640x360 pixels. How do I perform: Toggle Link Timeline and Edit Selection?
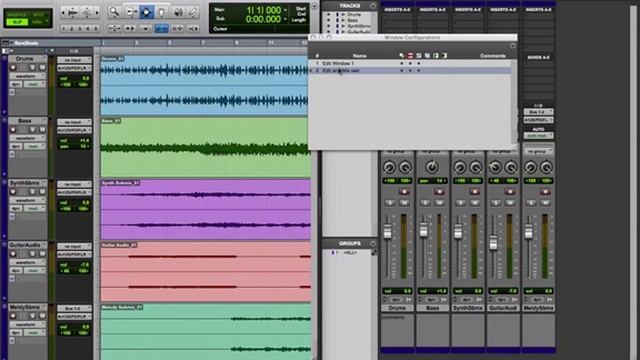point(162,29)
